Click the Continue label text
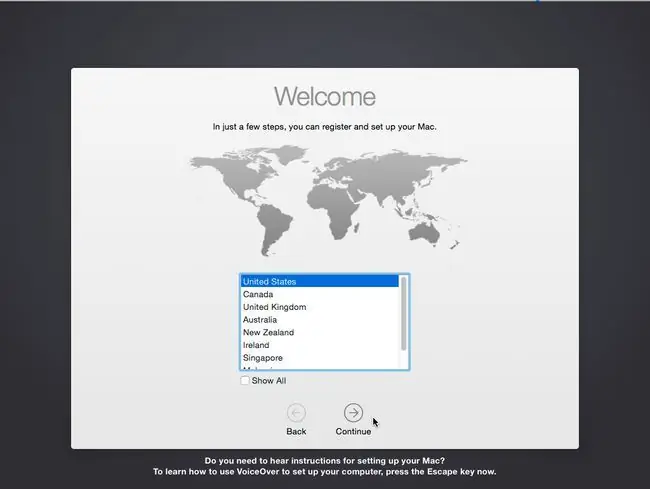The image size is (650, 489). point(353,431)
